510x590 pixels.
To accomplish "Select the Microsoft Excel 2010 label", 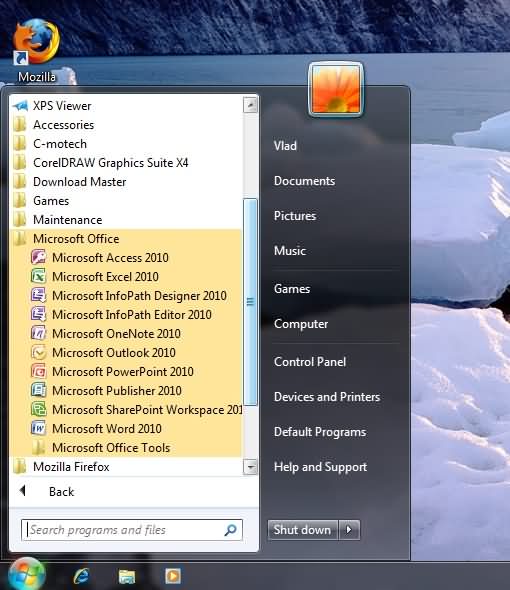I will point(105,277).
